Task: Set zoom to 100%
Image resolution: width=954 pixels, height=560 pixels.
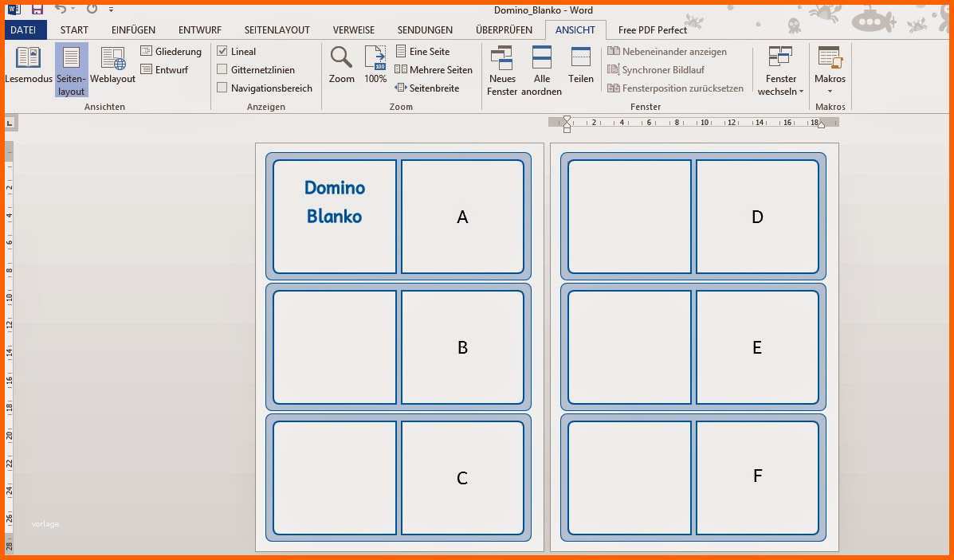Action: point(375,65)
